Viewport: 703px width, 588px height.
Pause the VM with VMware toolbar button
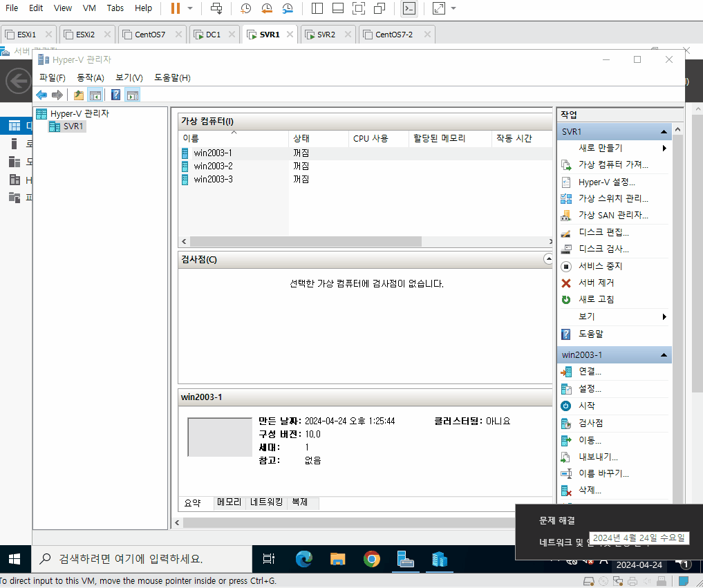(x=176, y=8)
